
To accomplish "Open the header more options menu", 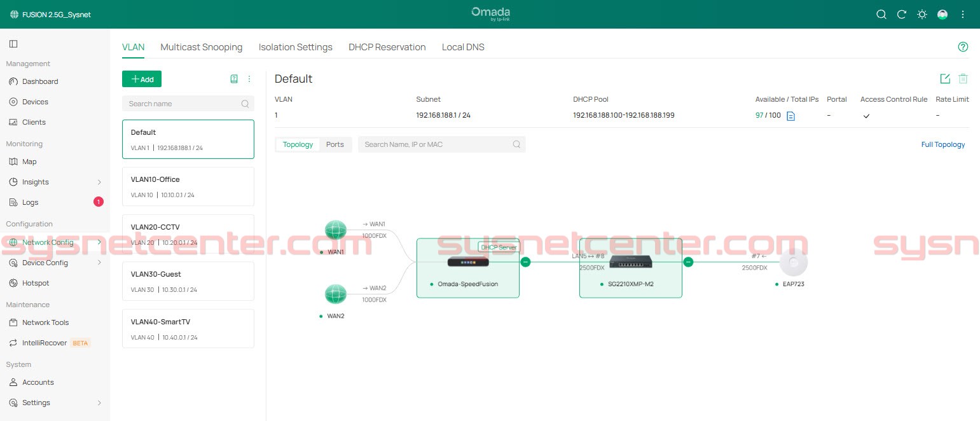I will pyautogui.click(x=963, y=15).
